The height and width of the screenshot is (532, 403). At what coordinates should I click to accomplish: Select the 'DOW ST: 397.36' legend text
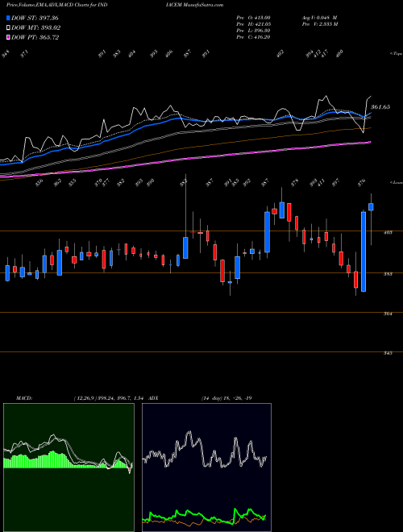pyautogui.click(x=35, y=18)
